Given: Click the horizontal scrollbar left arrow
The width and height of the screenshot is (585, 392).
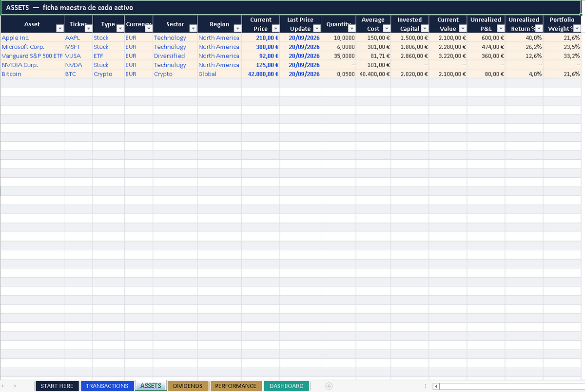Looking at the screenshot, I should 436,386.
